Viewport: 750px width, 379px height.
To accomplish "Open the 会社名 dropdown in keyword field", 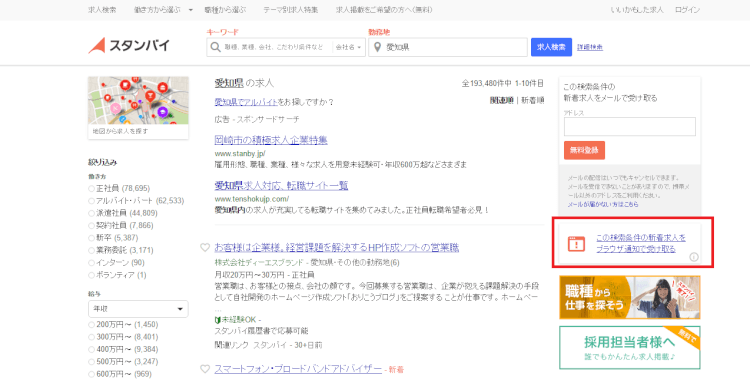I will 349,47.
